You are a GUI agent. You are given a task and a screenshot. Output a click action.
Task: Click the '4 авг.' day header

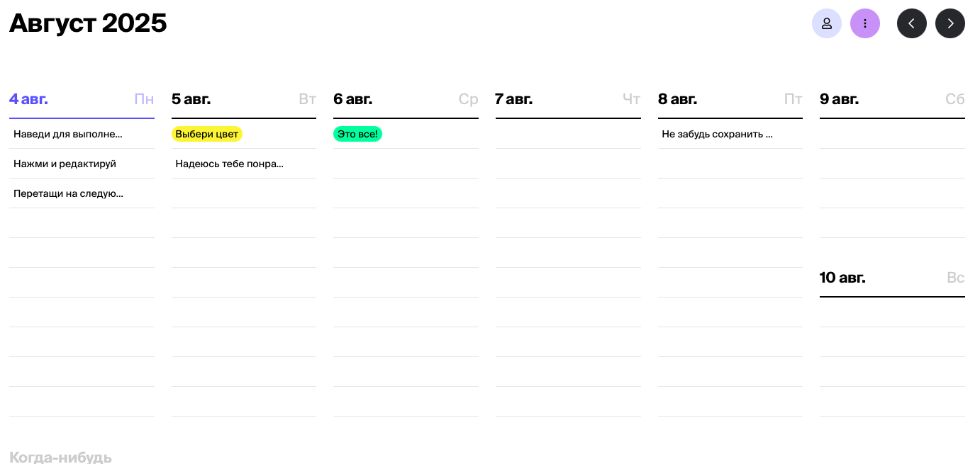[29, 99]
